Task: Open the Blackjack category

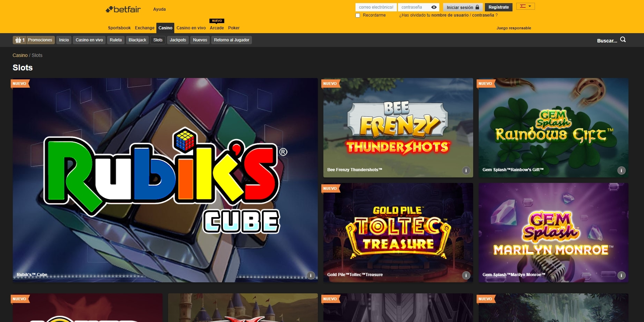Action: tap(137, 40)
